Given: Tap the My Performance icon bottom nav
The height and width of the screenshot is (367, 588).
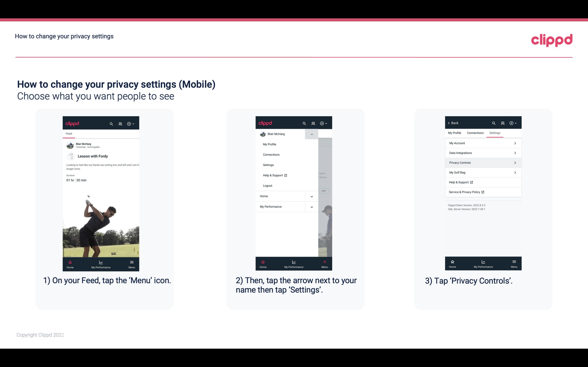Looking at the screenshot, I should (101, 263).
